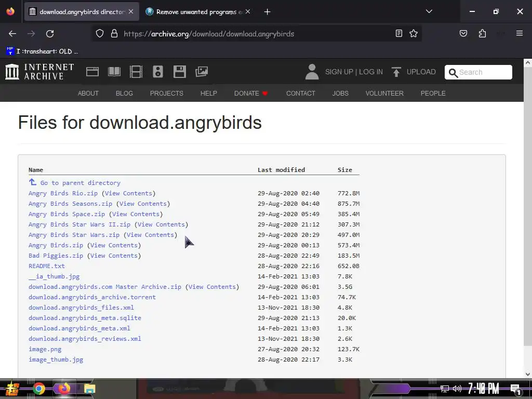The height and width of the screenshot is (399, 532).
Task: Open Google Chrome from the taskbar
Action: [38, 389]
